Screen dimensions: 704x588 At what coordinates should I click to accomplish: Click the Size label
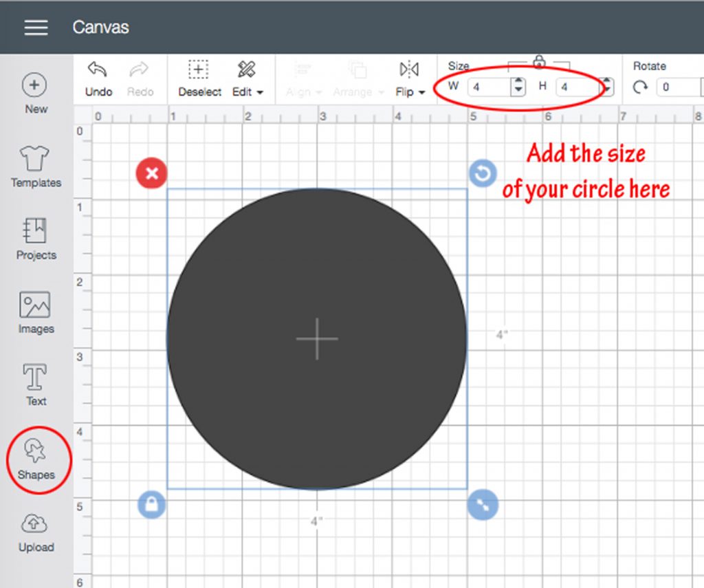point(459,66)
